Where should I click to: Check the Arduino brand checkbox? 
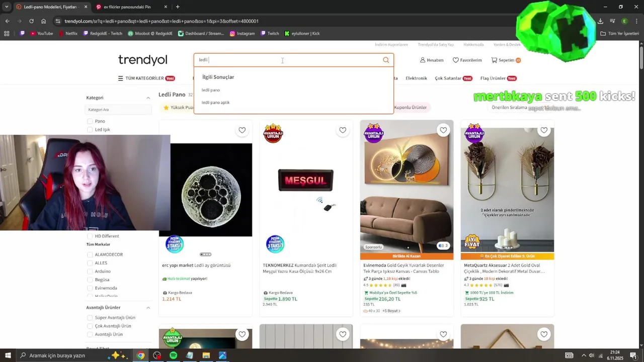click(x=90, y=271)
